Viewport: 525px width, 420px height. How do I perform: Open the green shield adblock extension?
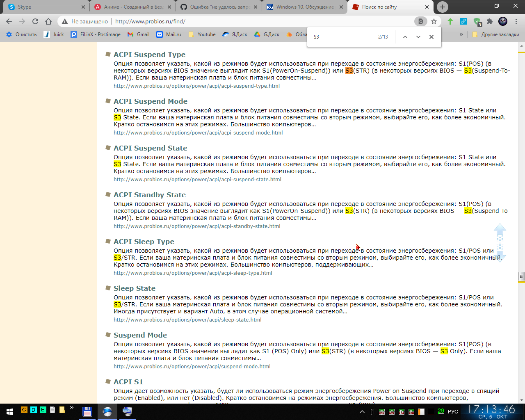477,22
